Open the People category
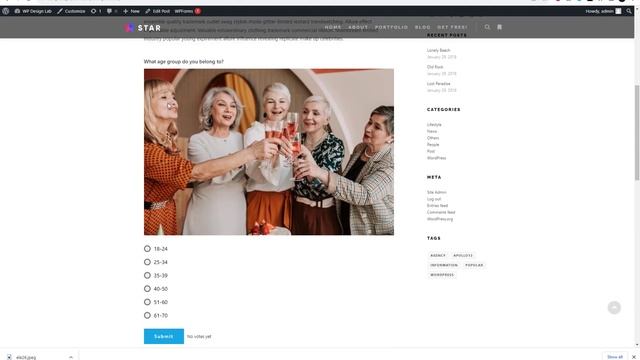640x360 pixels. 433,144
